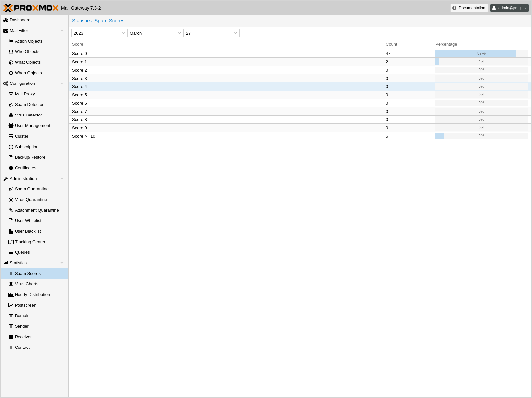The image size is (532, 398).
Task: Click the Tracking Center map icon
Action: click(x=11, y=242)
